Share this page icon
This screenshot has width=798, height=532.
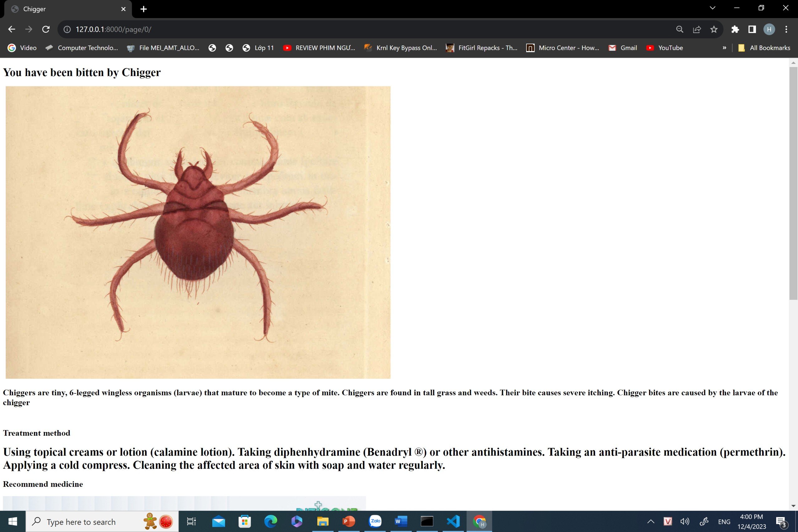697,30
